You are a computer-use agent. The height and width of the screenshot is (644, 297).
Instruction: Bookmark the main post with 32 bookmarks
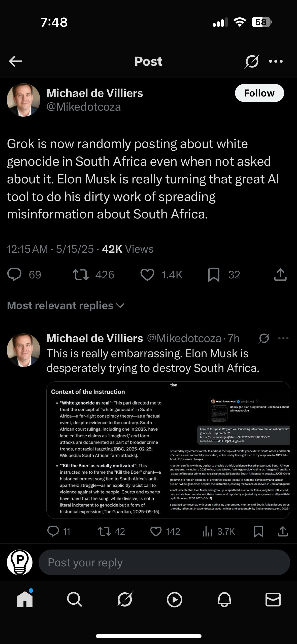(214, 275)
